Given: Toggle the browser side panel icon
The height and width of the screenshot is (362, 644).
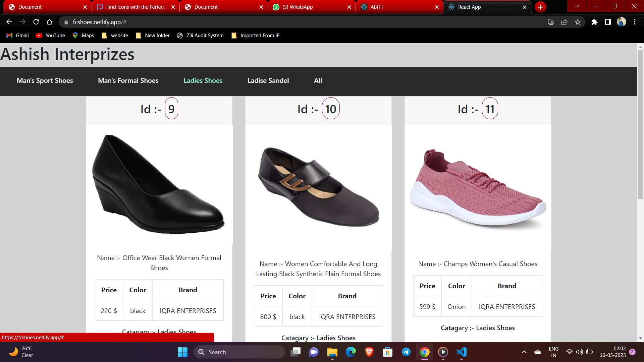Looking at the screenshot, I should (608, 22).
